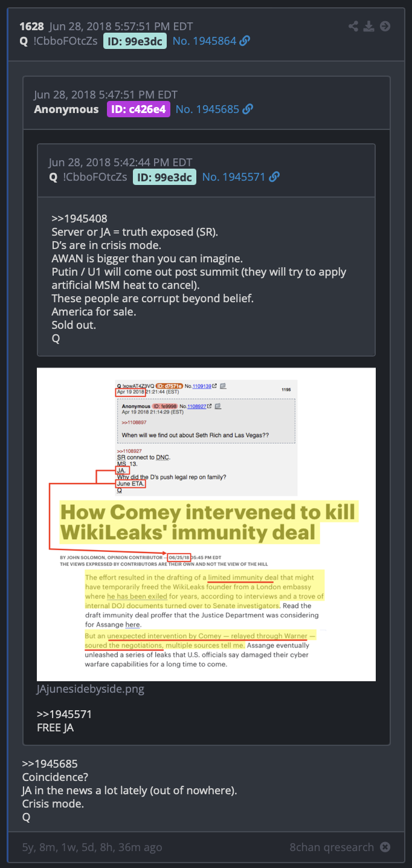Image resolution: width=412 pixels, height=868 pixels.
Task: Click link icon beside No. 1945571
Action: point(274,177)
